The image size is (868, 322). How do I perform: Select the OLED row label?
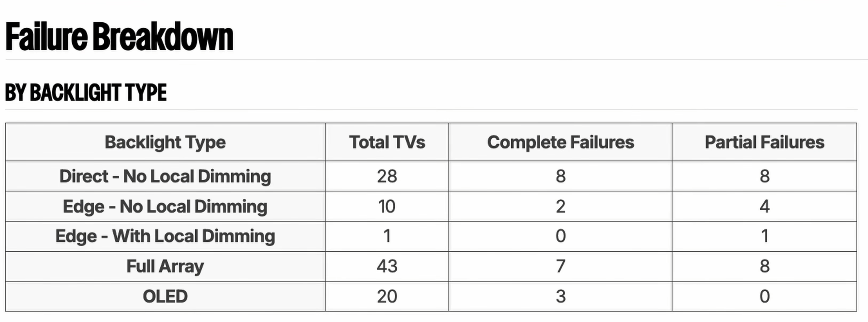(x=165, y=296)
